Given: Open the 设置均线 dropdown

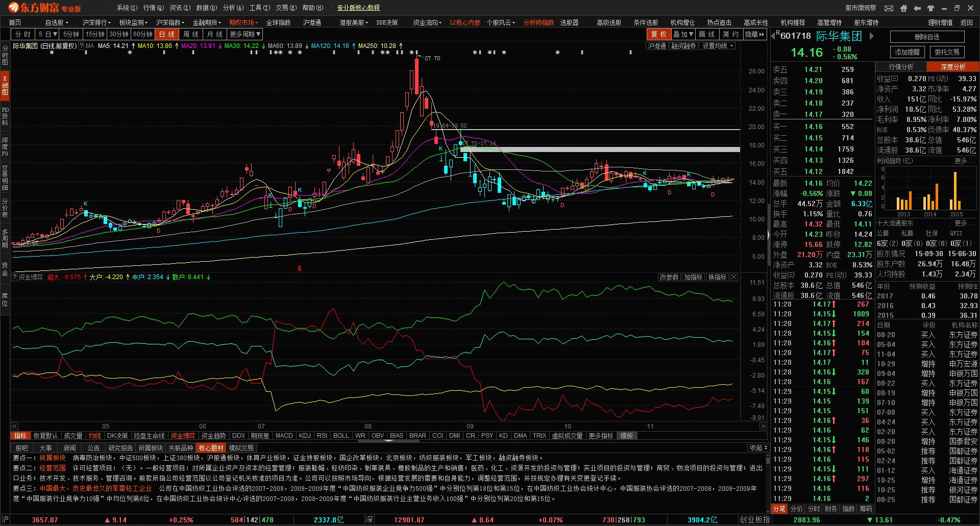Looking at the screenshot, I should (718, 46).
